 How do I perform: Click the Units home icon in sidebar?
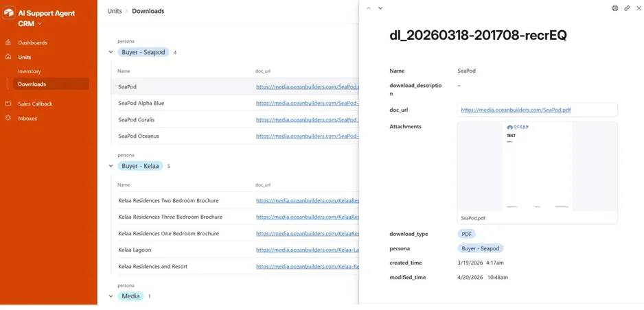tap(8, 57)
